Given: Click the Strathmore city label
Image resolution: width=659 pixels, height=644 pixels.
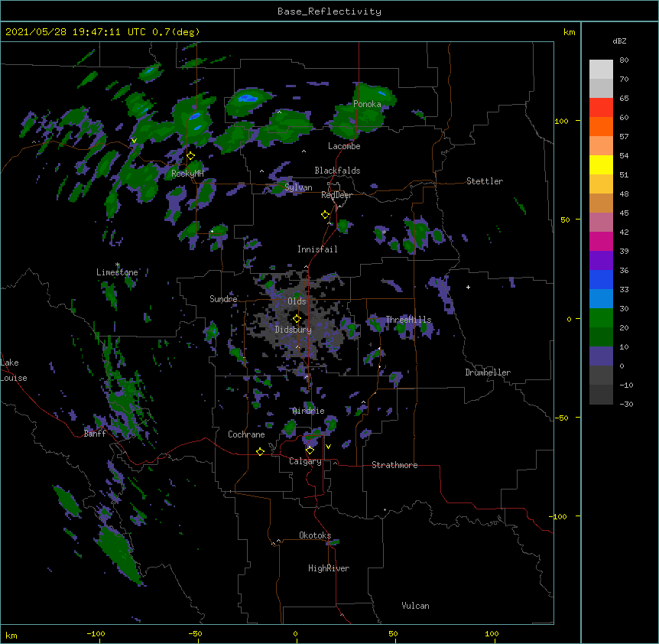Looking at the screenshot, I should 394,465.
